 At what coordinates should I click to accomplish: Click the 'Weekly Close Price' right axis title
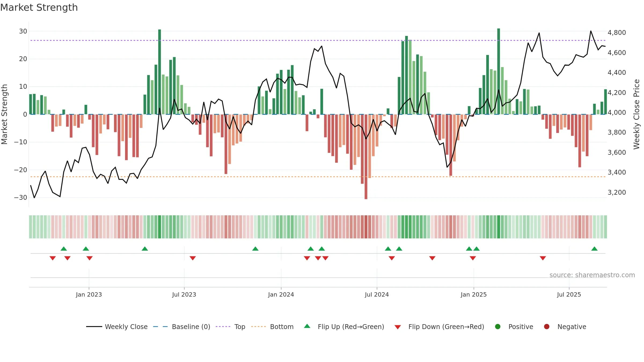[636, 114]
